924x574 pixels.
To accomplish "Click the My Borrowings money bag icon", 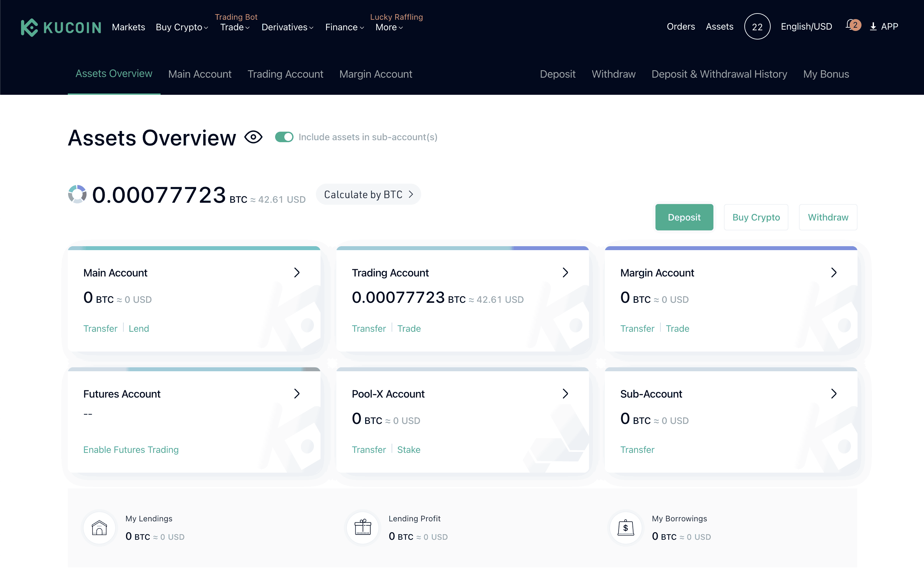I will 626,527.
